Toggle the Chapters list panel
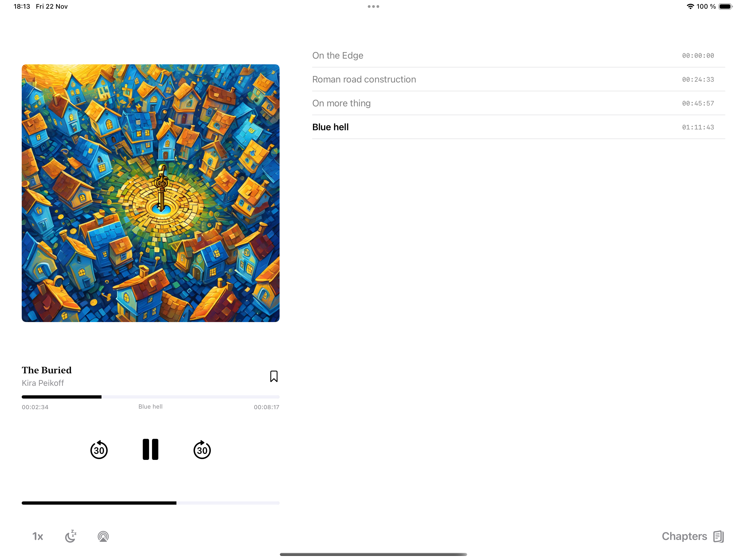Screen dimensions: 747x560 692,536
